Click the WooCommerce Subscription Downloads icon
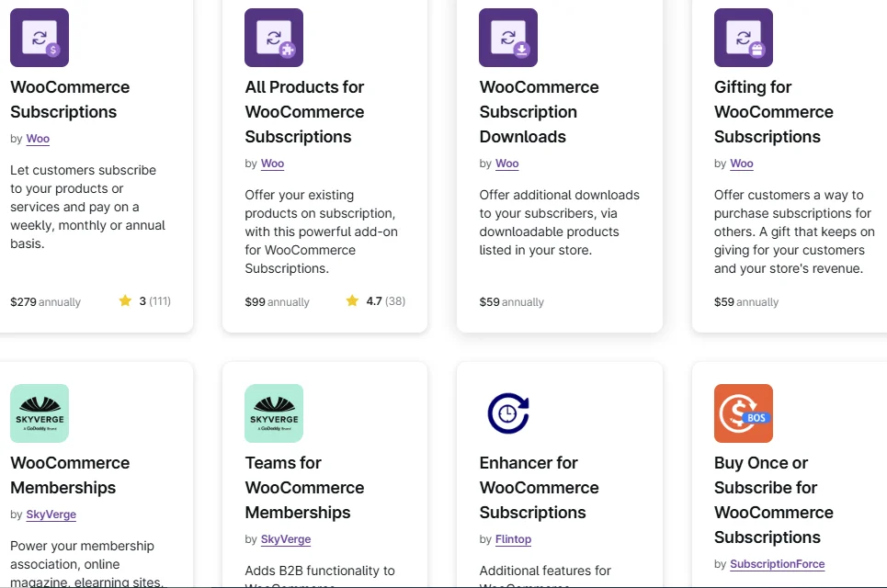Viewport: 887px width, 588px height. (x=508, y=38)
